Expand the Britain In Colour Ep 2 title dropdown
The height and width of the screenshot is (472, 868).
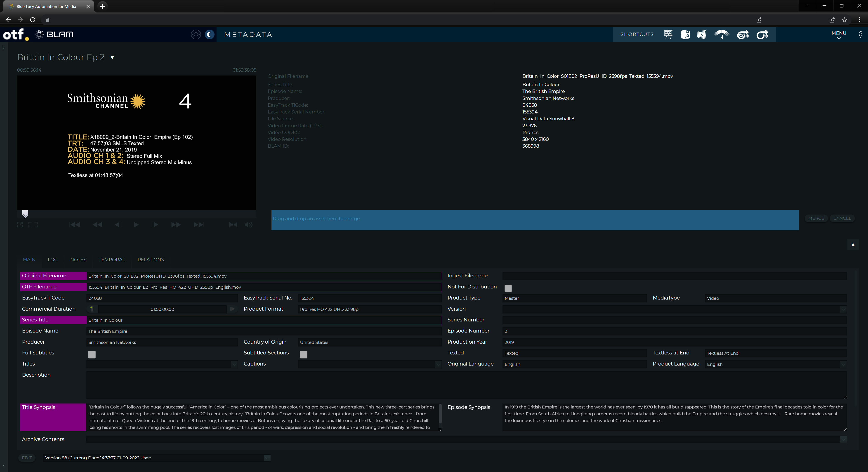112,57
